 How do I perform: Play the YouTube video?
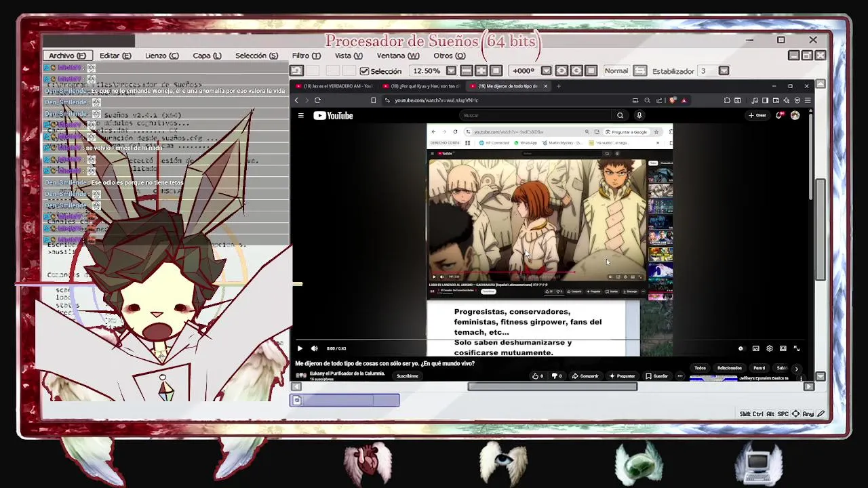coord(300,348)
